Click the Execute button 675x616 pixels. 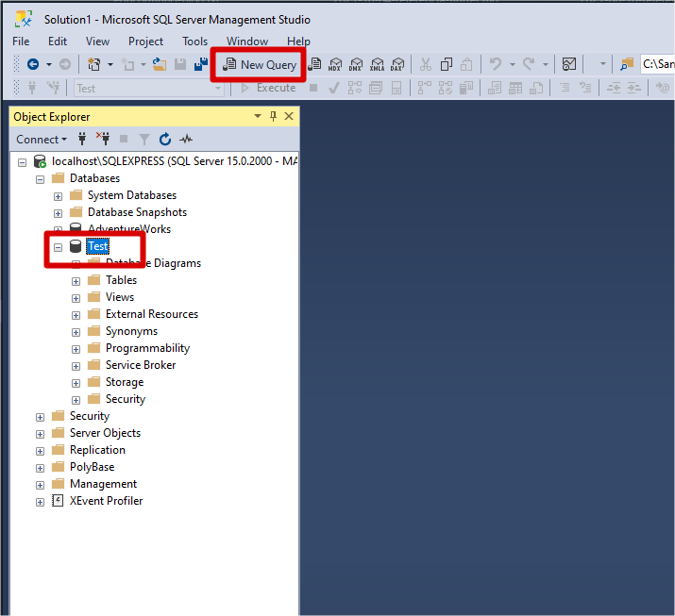click(268, 88)
